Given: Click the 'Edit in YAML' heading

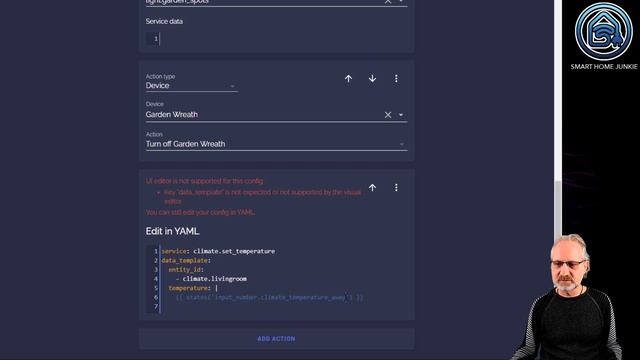Looking at the screenshot, I should tap(172, 231).
